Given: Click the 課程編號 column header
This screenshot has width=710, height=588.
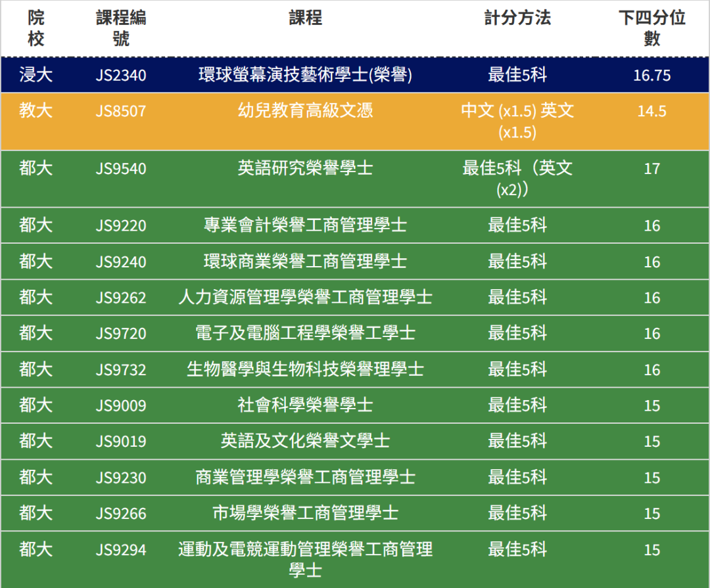Looking at the screenshot, I should pyautogui.click(x=121, y=28).
